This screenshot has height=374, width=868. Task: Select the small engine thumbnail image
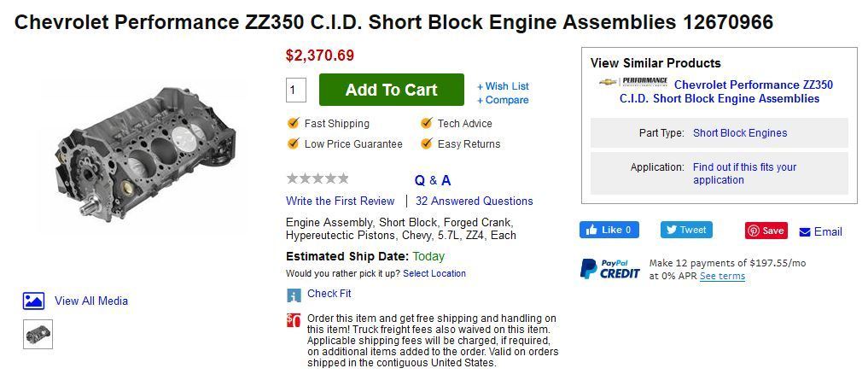point(38,334)
